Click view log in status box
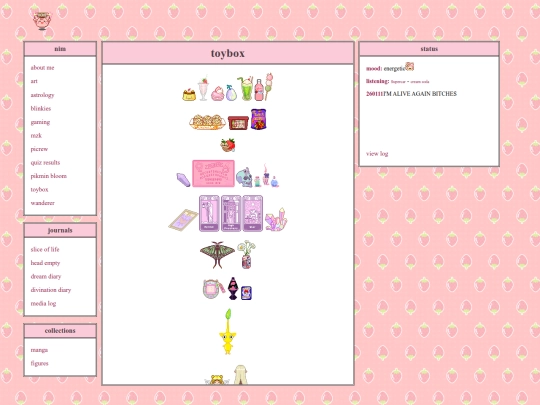Viewport: 540px width, 405px height. [x=377, y=154]
